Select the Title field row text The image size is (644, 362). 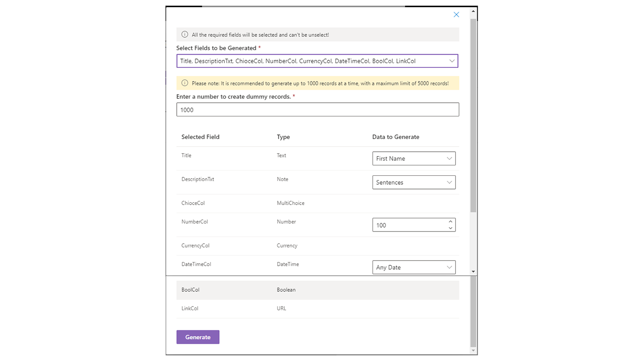coord(186,155)
